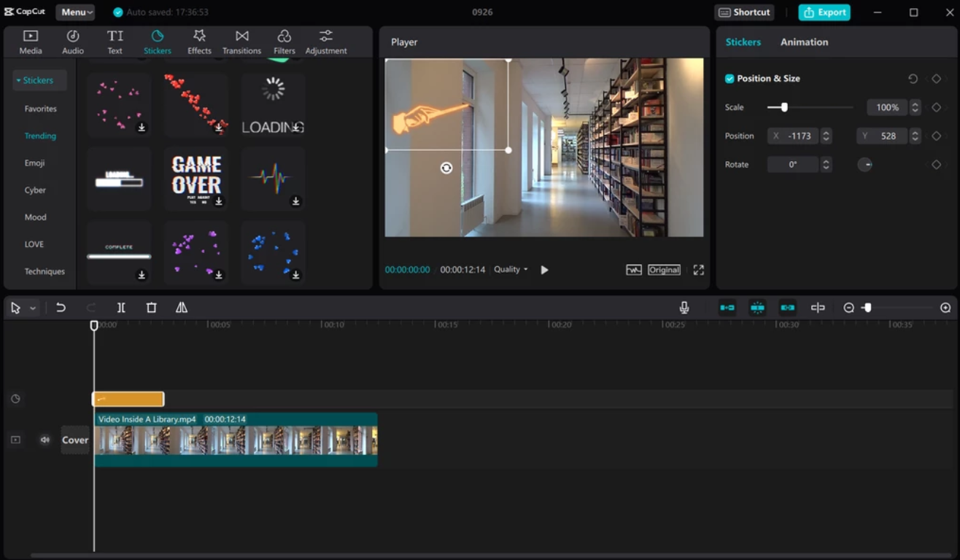Open the Menu dropdown at the top left
This screenshot has width=960, height=560.
[x=75, y=12]
